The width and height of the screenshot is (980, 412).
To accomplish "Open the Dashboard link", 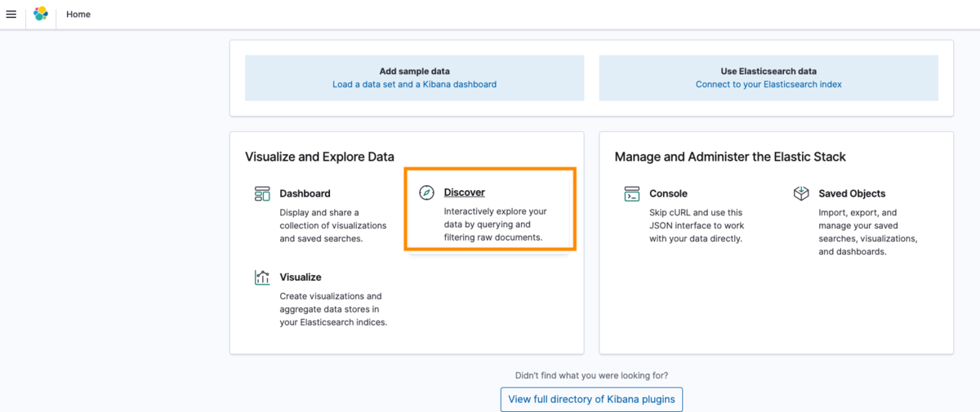I will coord(305,193).
